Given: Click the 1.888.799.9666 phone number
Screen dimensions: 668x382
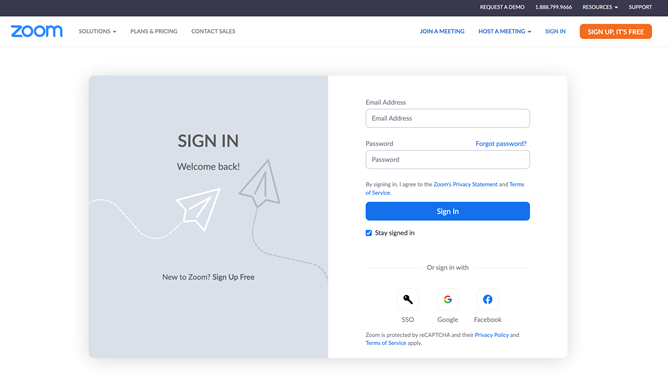Looking at the screenshot, I should [553, 7].
